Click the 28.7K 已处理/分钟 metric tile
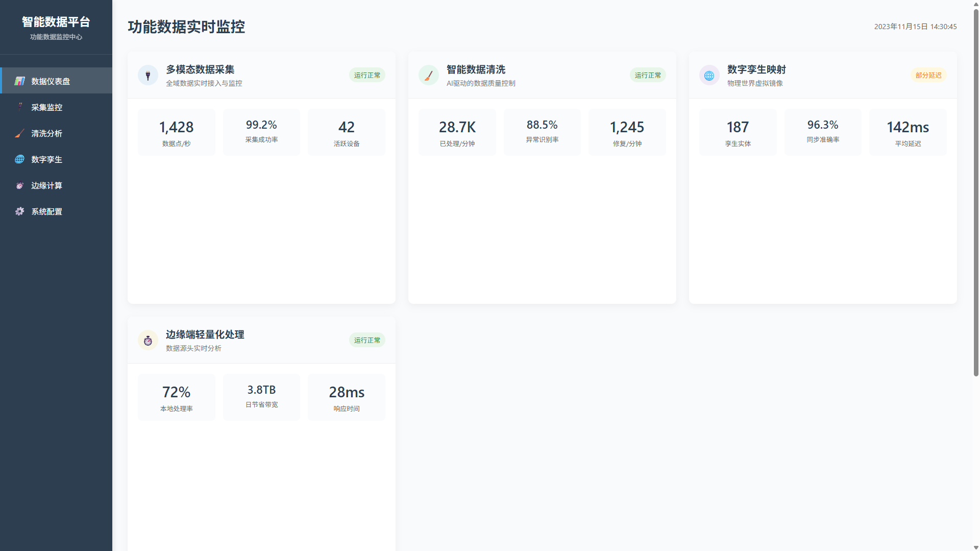Viewport: 980px width, 551px height. (x=457, y=132)
